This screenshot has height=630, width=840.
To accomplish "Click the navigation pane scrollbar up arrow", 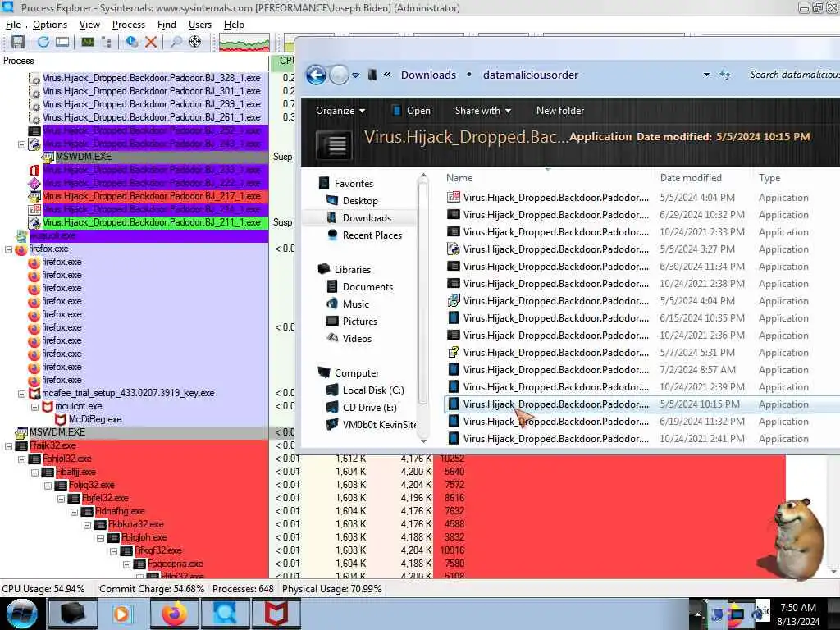I will pyautogui.click(x=424, y=176).
